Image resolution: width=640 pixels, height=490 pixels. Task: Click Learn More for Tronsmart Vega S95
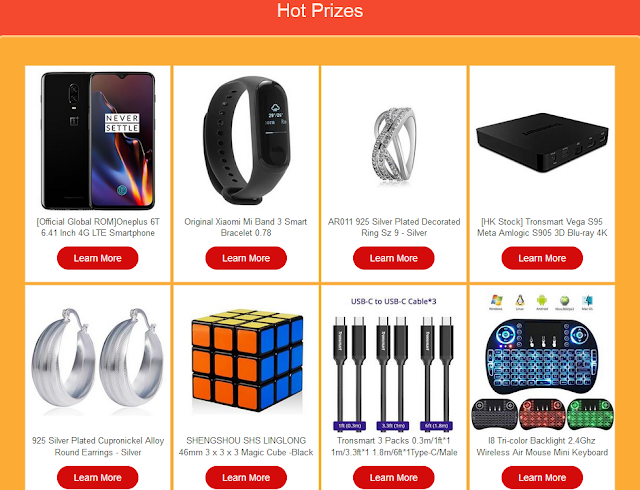click(542, 258)
